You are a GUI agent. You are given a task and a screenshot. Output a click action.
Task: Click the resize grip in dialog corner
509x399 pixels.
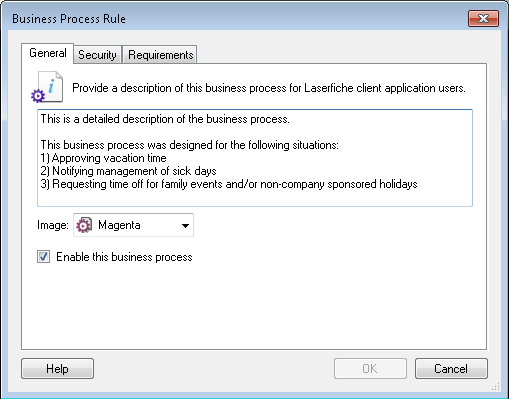pos(496,386)
